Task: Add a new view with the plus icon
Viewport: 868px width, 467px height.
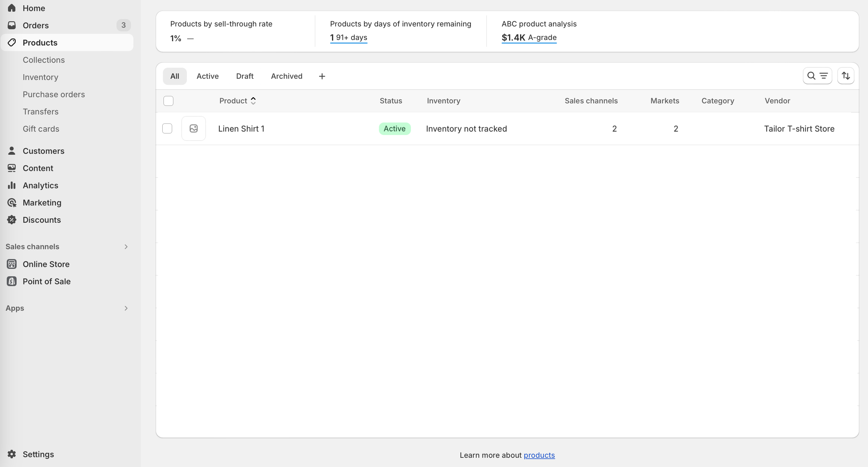Action: tap(322, 76)
